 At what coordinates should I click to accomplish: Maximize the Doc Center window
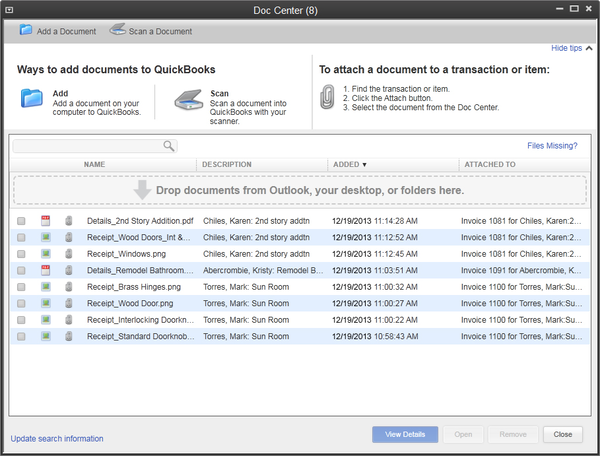[574, 8]
